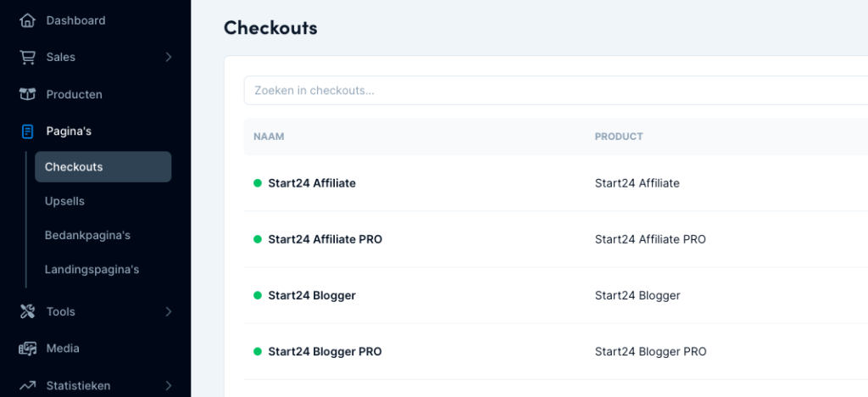
Task: Expand the Sales submenu chevron
Action: pos(169,58)
